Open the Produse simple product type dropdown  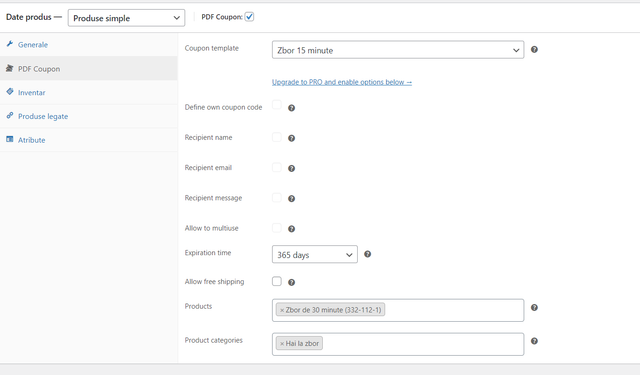(x=127, y=18)
